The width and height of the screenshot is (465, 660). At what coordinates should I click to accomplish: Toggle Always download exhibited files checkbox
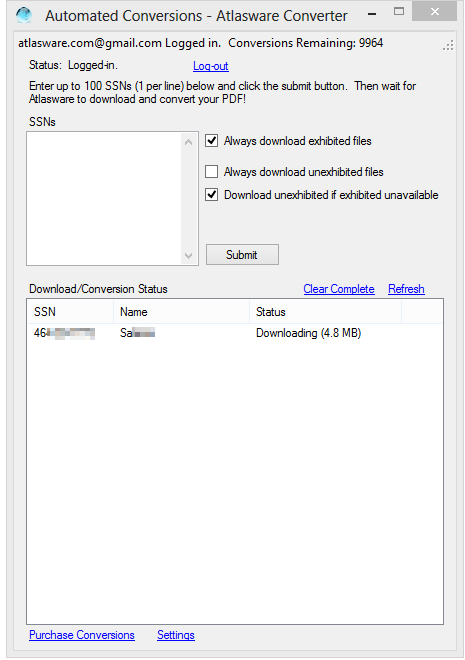(x=212, y=141)
